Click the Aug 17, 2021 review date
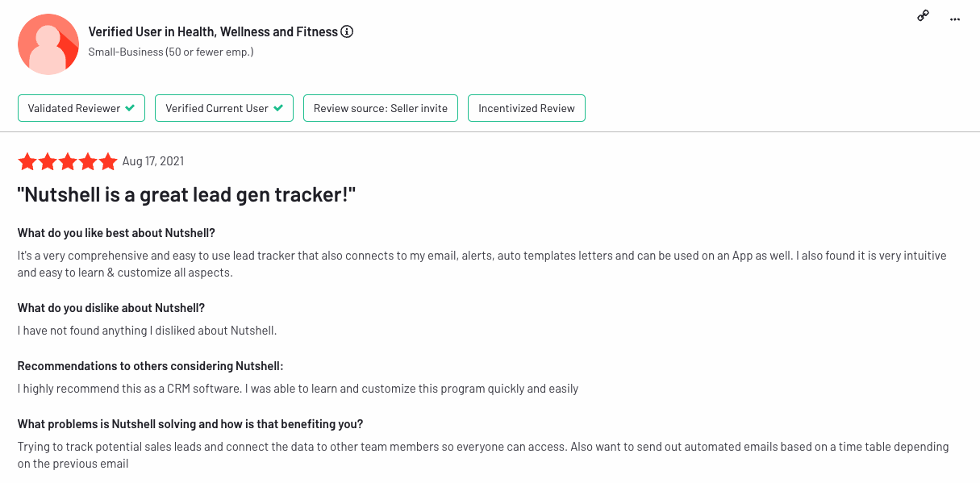The image size is (980, 483). click(153, 161)
